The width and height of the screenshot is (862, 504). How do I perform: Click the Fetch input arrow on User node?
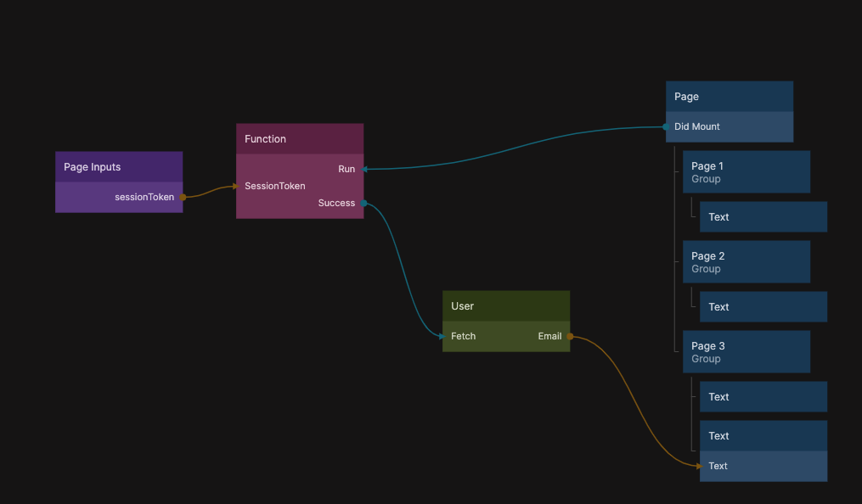coord(442,336)
